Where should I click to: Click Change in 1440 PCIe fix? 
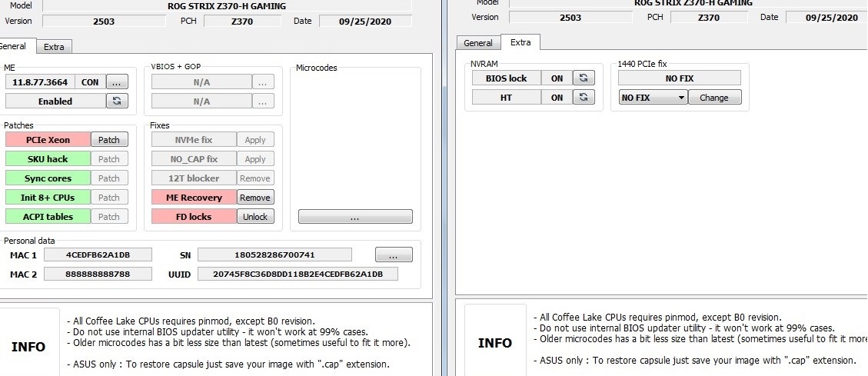coord(714,98)
